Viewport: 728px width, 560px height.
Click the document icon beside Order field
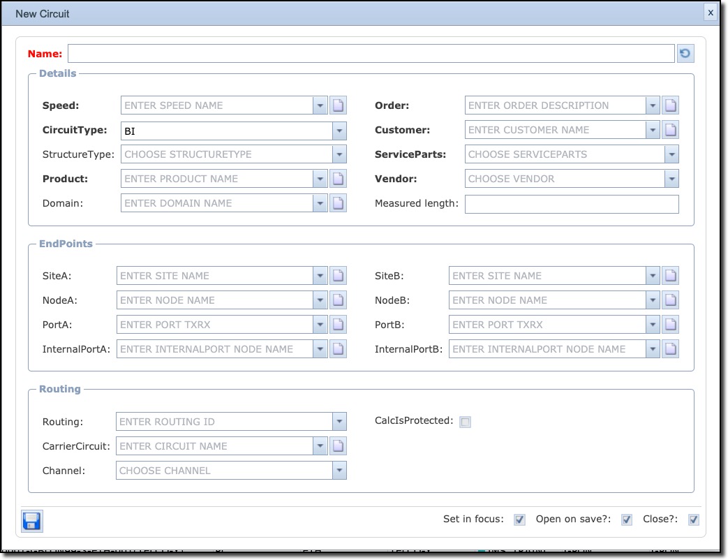pyautogui.click(x=671, y=105)
